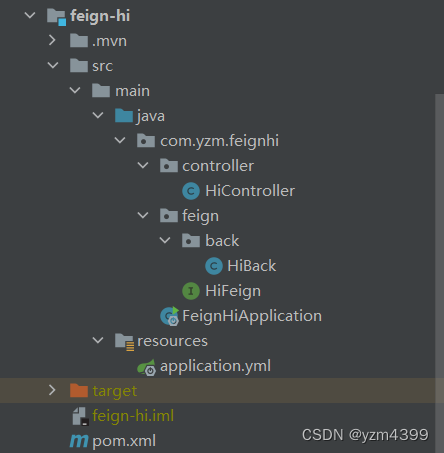
Task: Select the feign package label
Action: pos(200,216)
